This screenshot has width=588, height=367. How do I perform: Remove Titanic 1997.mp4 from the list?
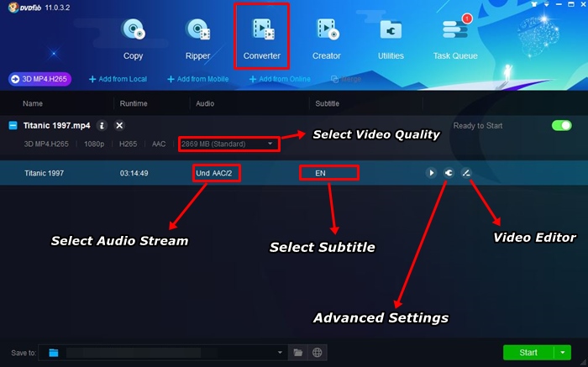[119, 126]
